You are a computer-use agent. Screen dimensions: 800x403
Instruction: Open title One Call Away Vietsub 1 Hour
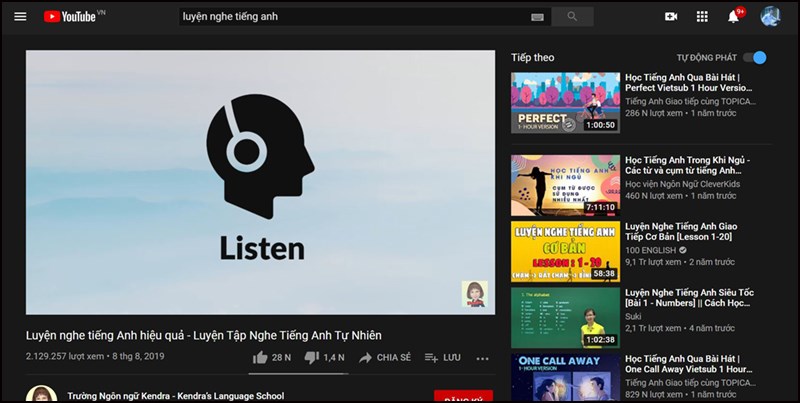689,364
